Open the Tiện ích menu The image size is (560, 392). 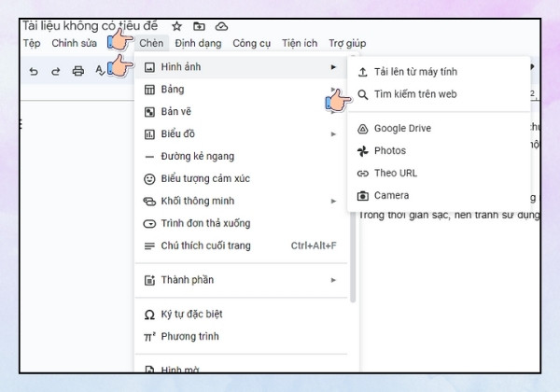coord(300,44)
